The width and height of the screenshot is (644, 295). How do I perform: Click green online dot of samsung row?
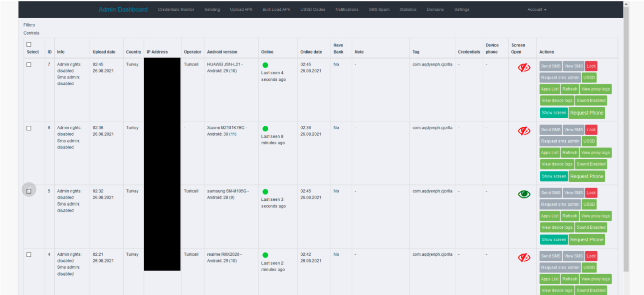265,192
